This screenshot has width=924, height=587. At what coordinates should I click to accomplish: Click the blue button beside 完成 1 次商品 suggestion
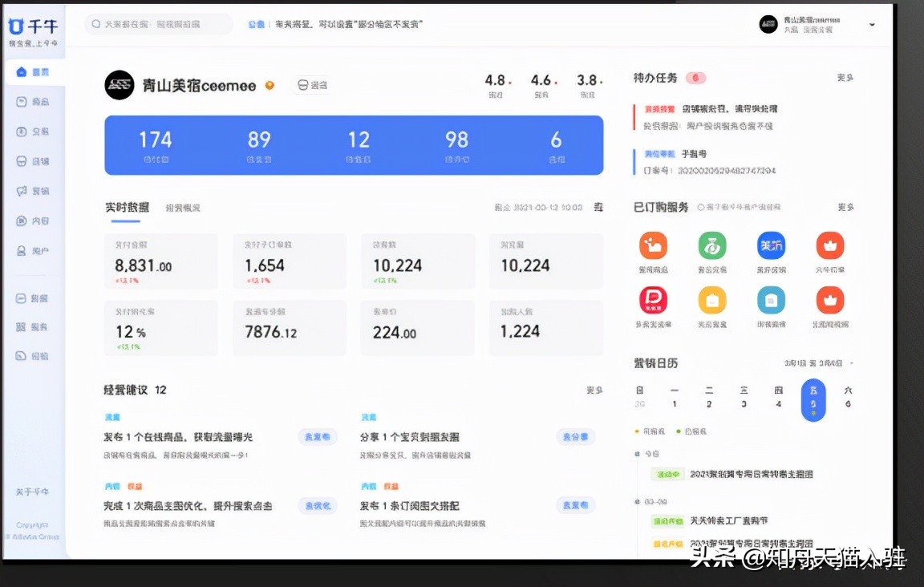(317, 506)
